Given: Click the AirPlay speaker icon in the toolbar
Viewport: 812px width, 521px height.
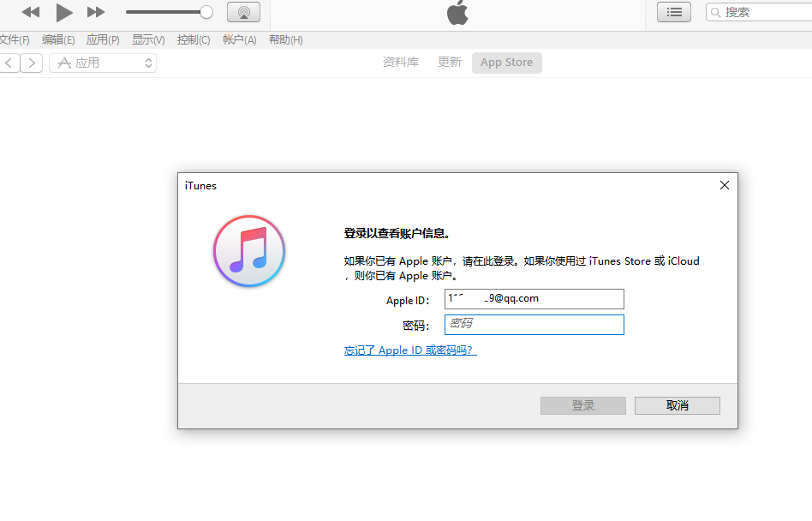Looking at the screenshot, I should (243, 12).
